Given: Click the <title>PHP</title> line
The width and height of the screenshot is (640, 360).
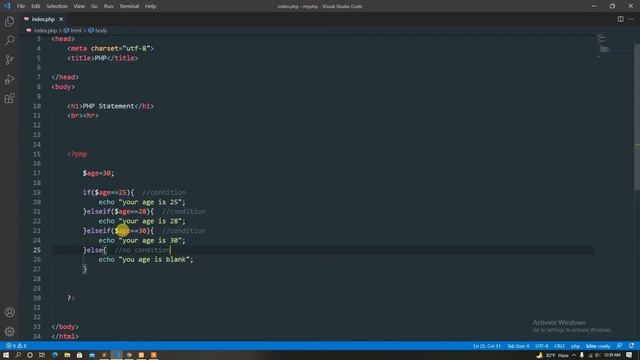Looking at the screenshot, I should [102, 58].
